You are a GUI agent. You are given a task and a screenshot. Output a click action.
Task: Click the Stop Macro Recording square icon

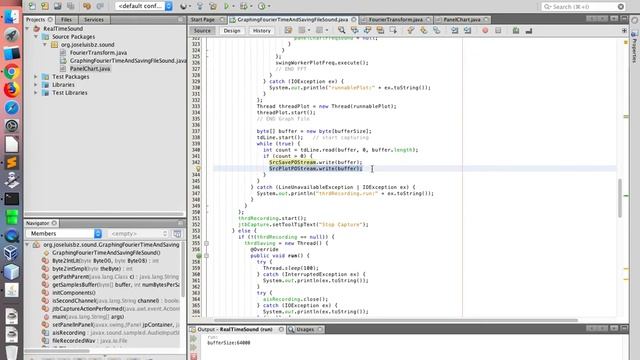498,31
